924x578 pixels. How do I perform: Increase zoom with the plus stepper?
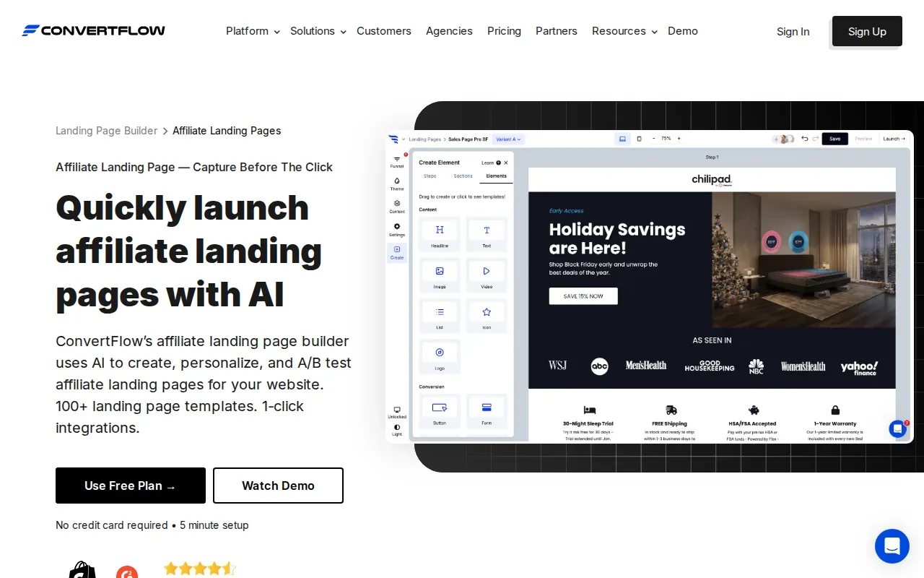(x=679, y=139)
